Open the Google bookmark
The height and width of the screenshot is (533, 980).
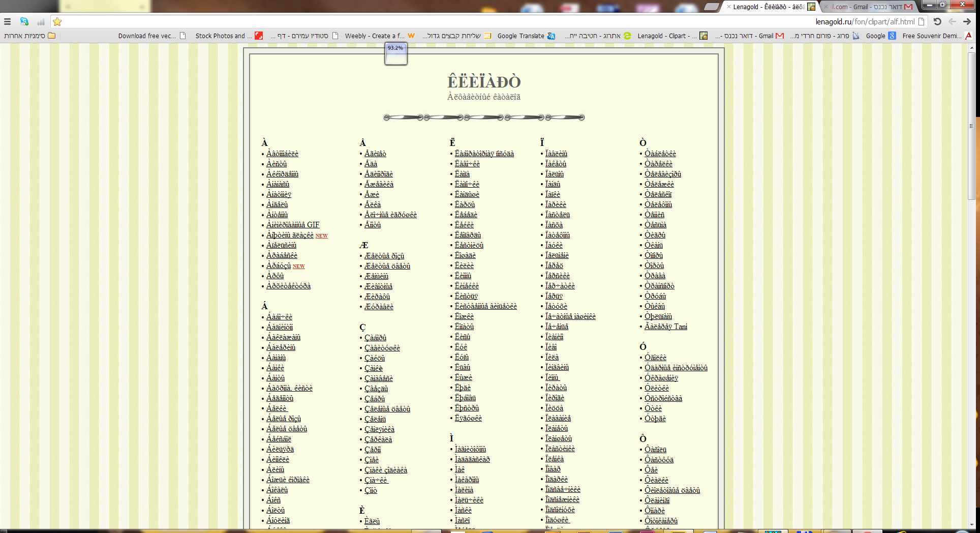pyautogui.click(x=881, y=36)
